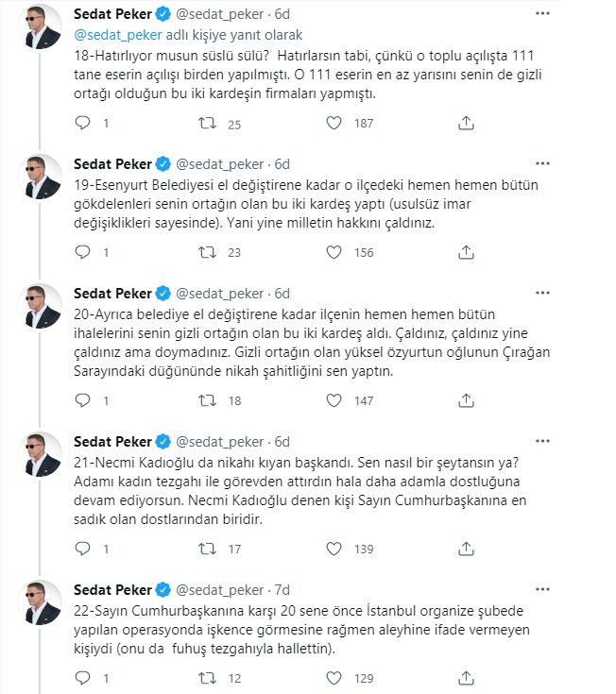The image size is (616, 694).
Task: Like tweet 18 with 187 likes
Action: coord(334,123)
